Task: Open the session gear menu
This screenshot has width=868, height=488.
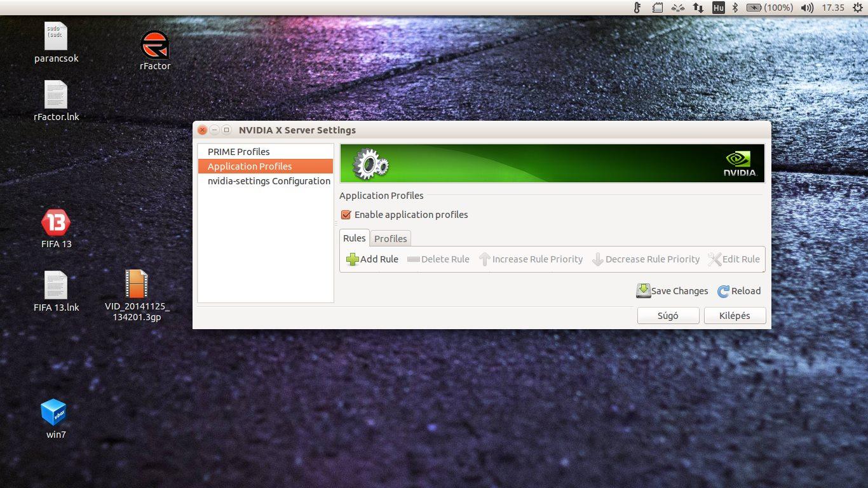Action: 858,8
